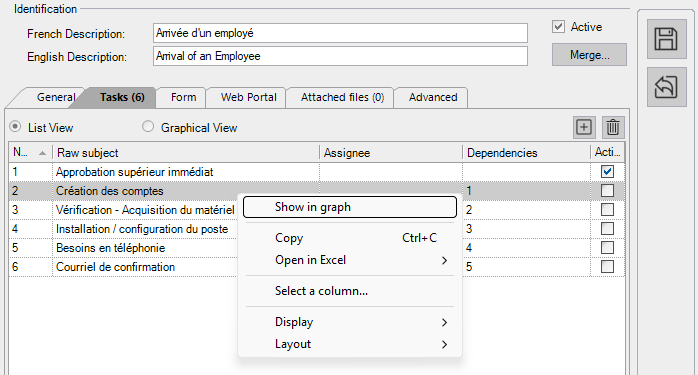
Task: Click the Dependencies column header
Action: point(527,153)
